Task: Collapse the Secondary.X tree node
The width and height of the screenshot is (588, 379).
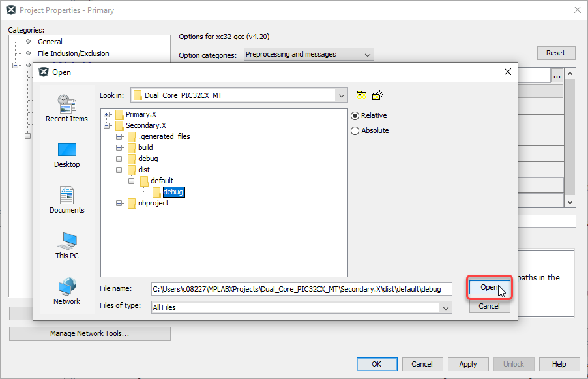Action: 107,125
